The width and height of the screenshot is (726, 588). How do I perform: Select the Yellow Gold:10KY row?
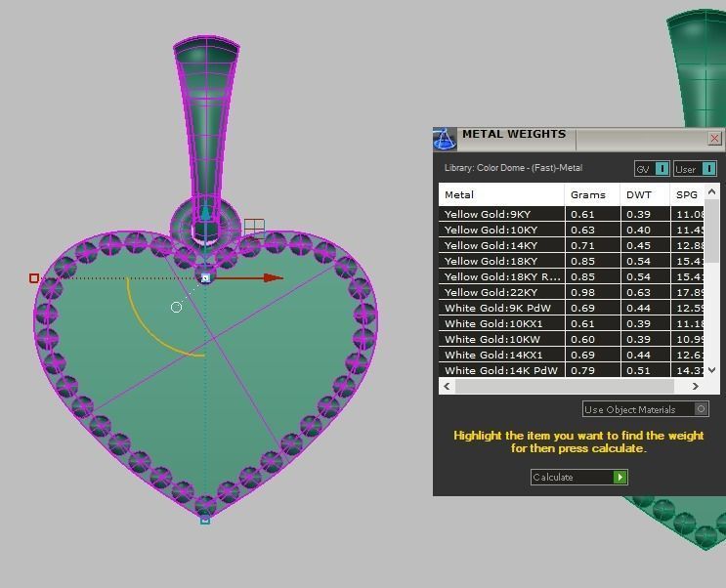point(572,230)
